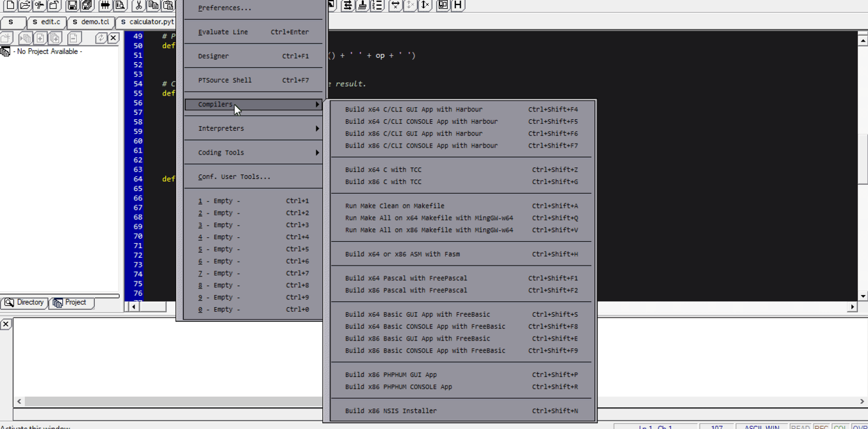The width and height of the screenshot is (868, 429).
Task: Click the New file toolbar icon
Action: click(10, 6)
